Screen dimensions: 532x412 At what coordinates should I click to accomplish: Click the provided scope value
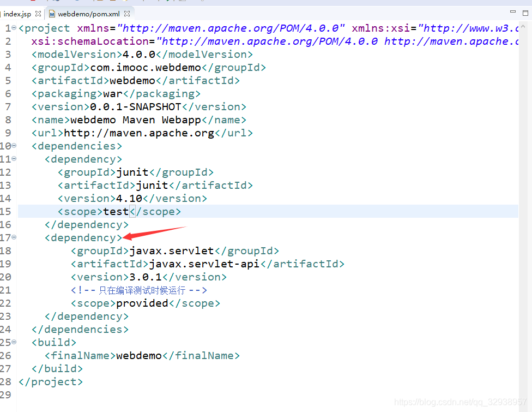142,303
